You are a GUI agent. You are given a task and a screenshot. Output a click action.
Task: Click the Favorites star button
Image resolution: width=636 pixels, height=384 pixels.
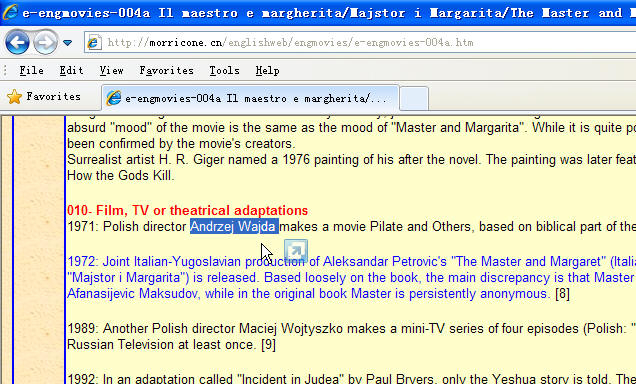44,97
